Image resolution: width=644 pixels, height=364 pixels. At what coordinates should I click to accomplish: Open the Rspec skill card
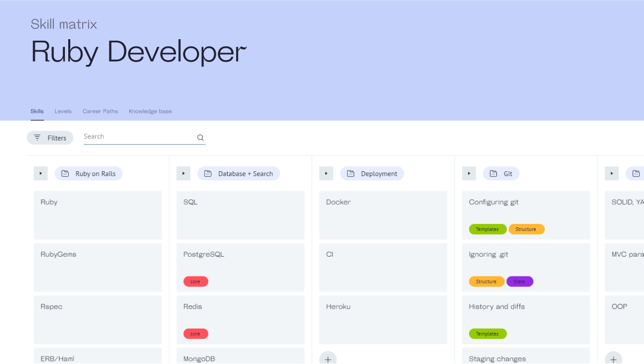(x=98, y=319)
